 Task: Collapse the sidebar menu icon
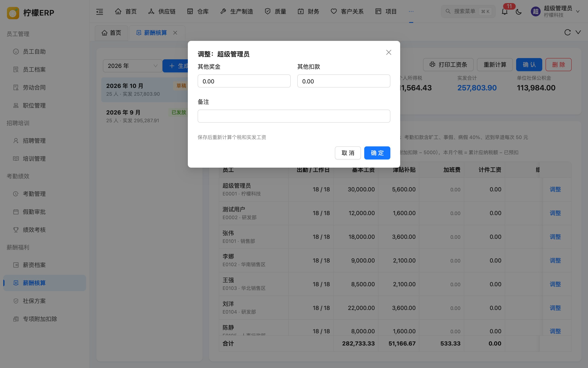(100, 11)
